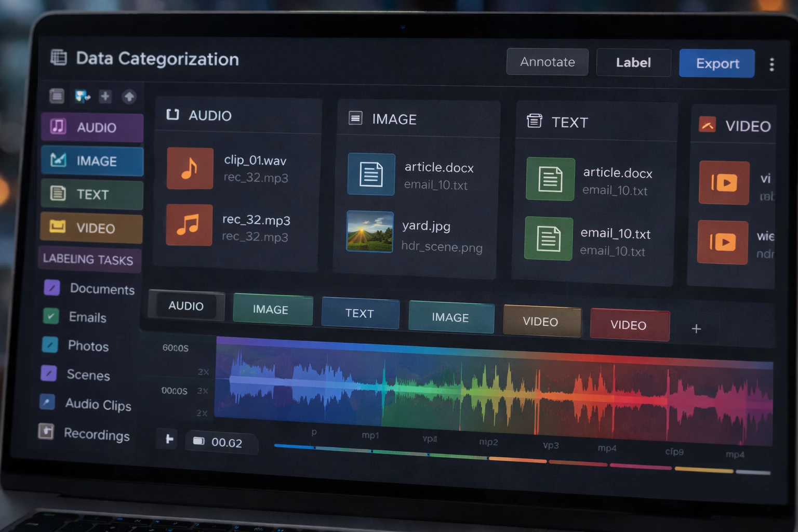Open the three-dot more options menu
798x532 pixels.
(772, 64)
